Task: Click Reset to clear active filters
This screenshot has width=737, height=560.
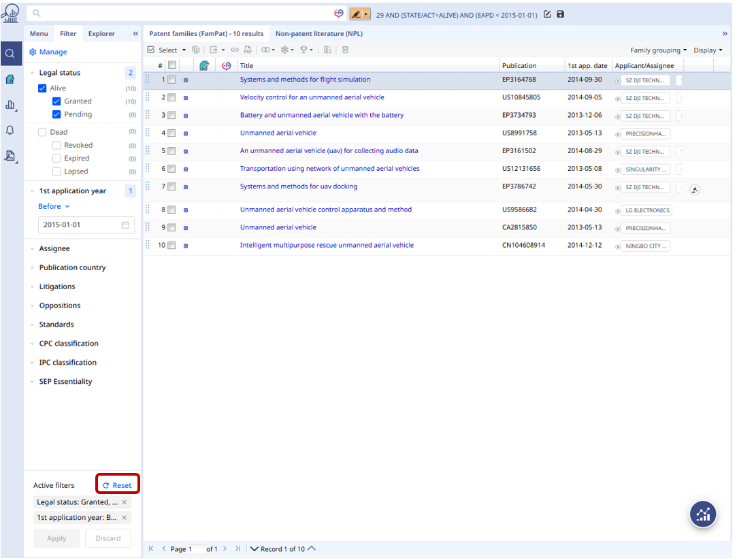Action: pyautogui.click(x=118, y=485)
